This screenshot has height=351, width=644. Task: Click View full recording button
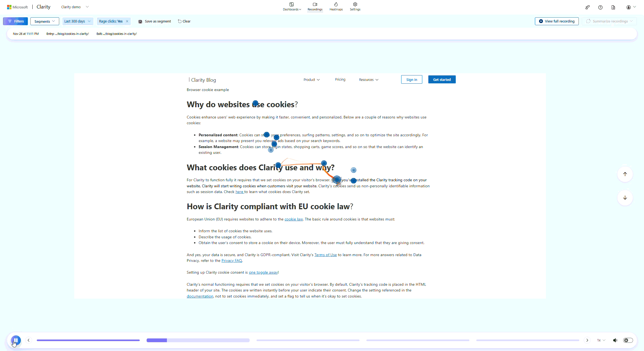[x=557, y=21]
